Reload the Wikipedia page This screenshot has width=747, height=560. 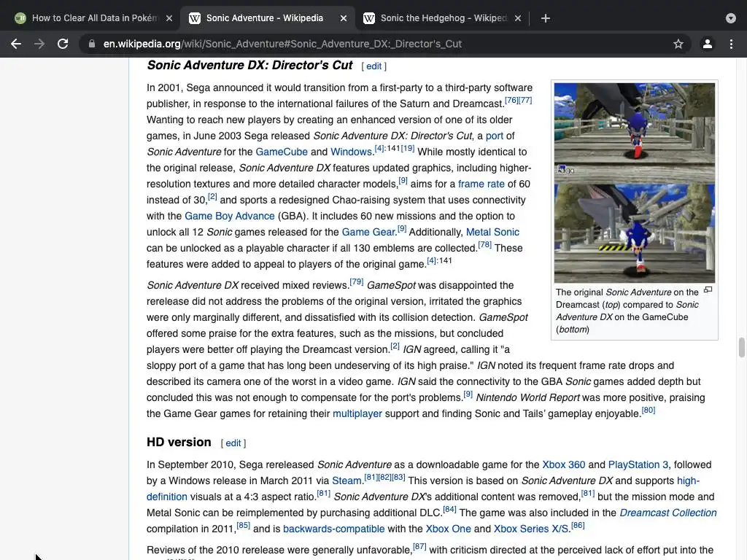[x=63, y=44]
